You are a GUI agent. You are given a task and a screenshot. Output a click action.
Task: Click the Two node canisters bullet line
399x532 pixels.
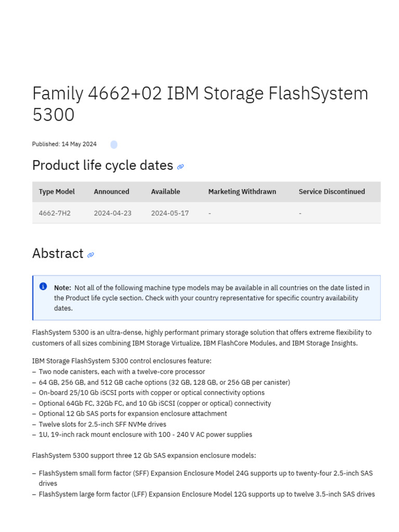122,372
